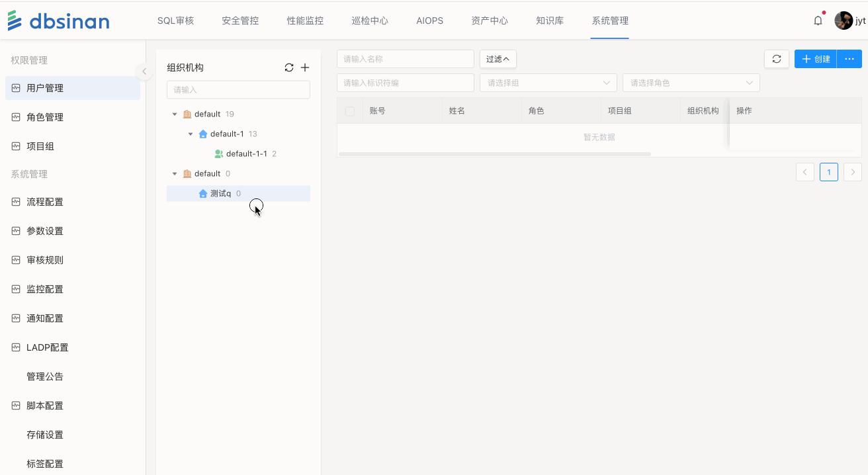Click the dbsinan logo
This screenshot has height=475, width=868.
click(59, 21)
